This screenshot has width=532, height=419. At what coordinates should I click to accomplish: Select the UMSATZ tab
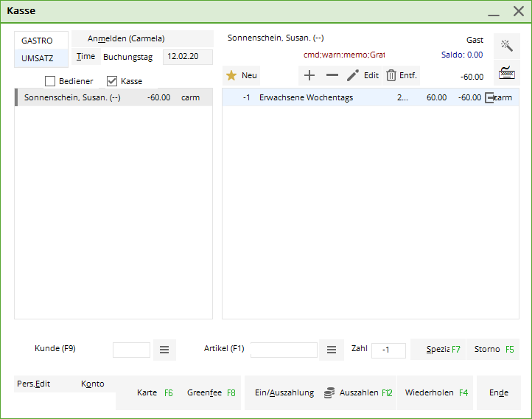pos(38,58)
